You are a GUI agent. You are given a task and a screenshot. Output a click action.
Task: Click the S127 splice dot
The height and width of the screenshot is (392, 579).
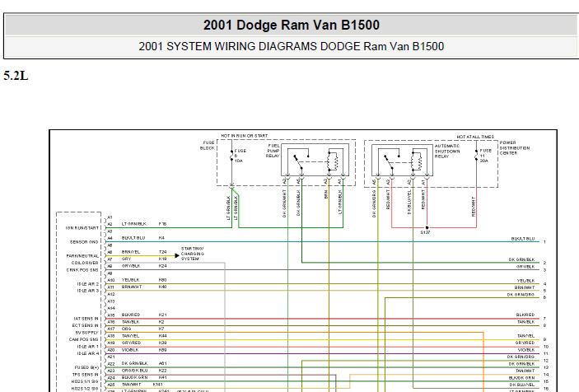tap(427, 227)
